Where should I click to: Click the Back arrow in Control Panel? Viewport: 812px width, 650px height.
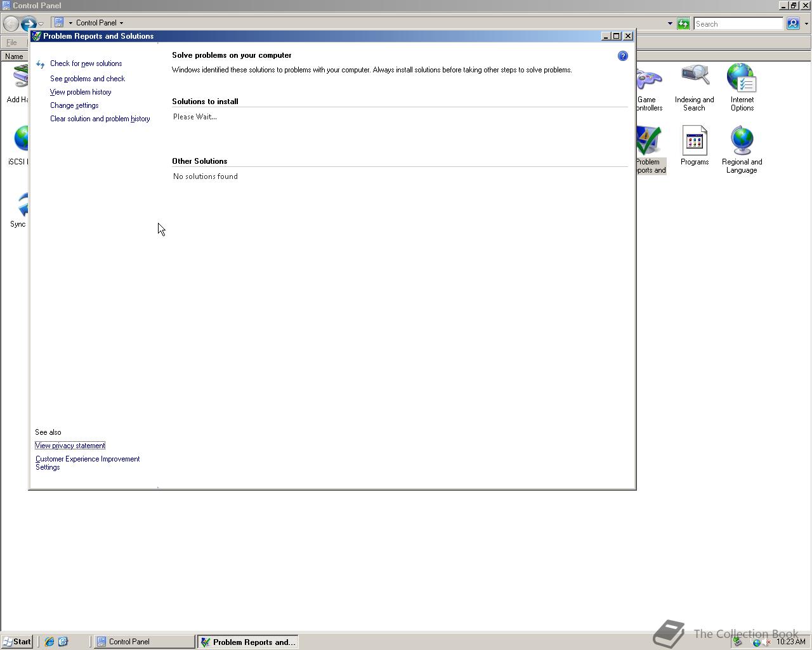pos(11,23)
